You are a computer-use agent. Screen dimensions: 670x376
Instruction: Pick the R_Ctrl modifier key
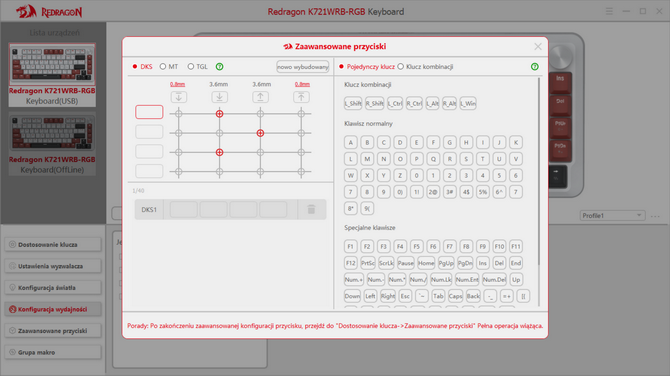(414, 103)
